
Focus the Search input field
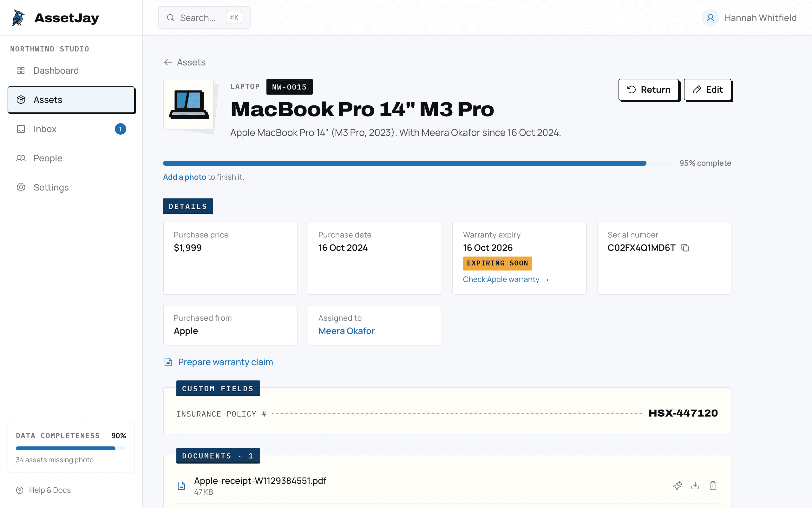click(204, 18)
